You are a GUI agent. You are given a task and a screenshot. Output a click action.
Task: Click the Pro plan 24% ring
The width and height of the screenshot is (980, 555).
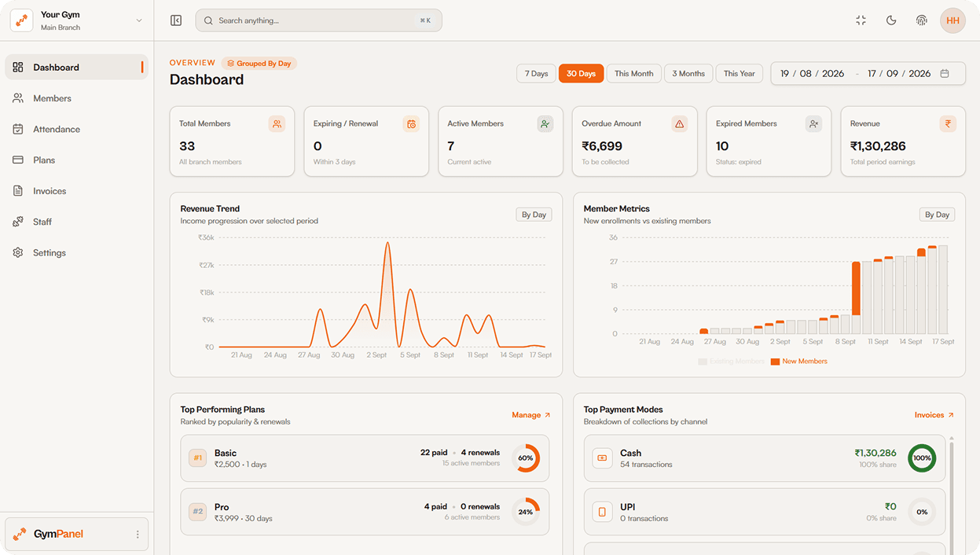(x=526, y=512)
